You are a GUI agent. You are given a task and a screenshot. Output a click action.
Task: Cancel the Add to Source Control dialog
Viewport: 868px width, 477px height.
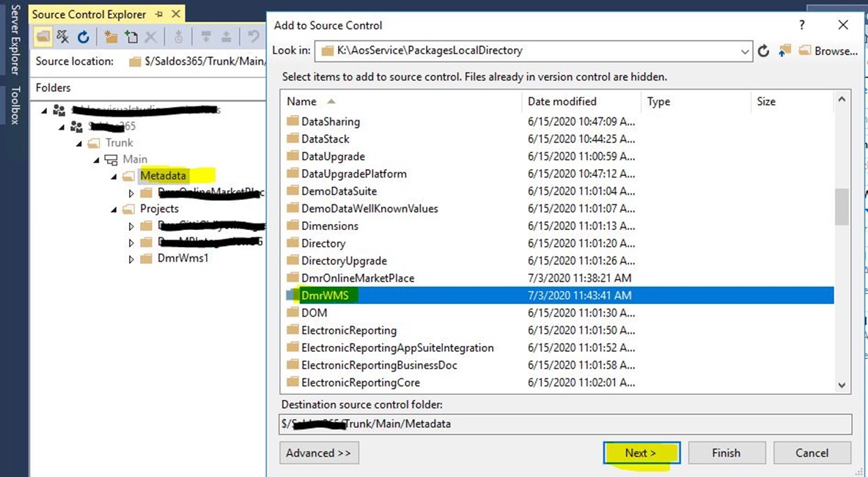812,453
